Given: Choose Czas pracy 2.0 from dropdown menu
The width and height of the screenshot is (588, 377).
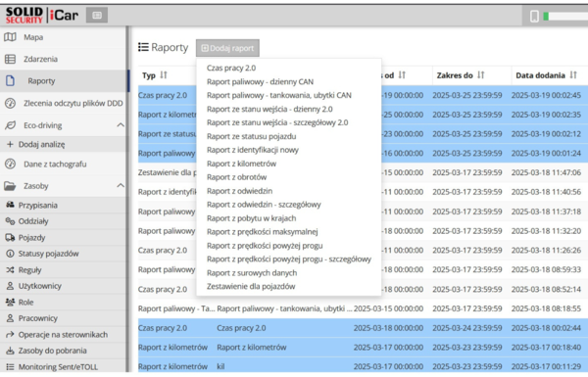Looking at the screenshot, I should [231, 68].
